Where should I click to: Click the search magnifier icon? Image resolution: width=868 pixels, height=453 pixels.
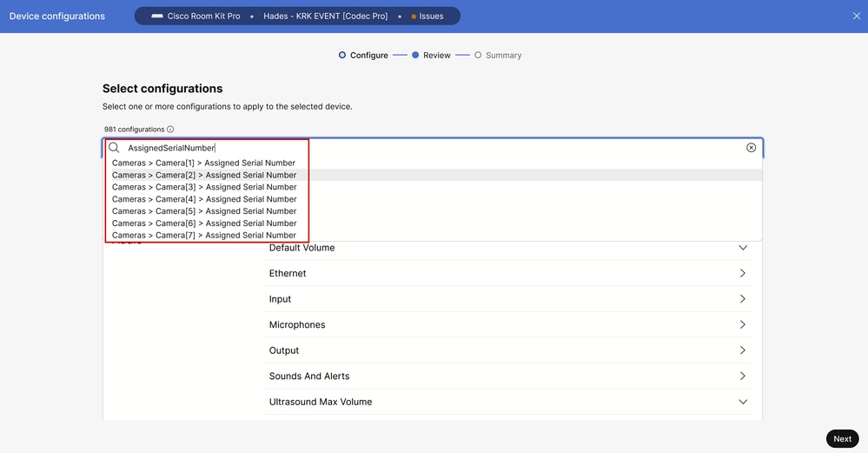114,147
